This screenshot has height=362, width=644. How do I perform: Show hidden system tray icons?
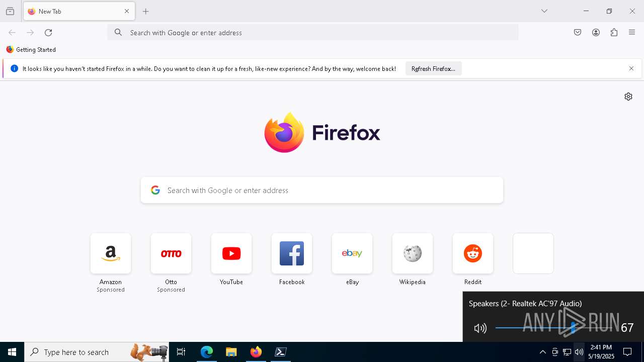(543, 352)
